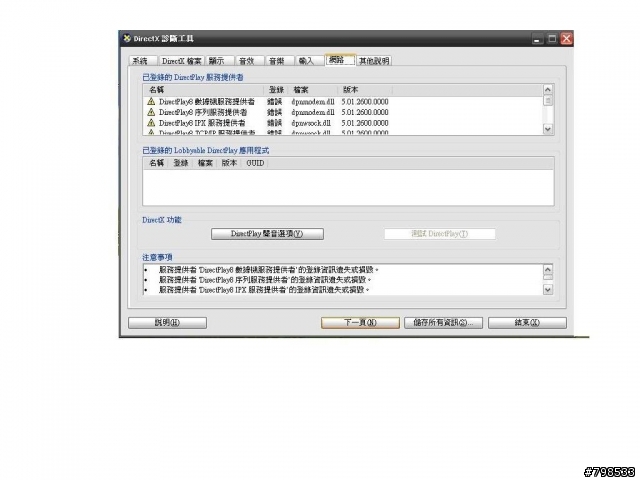The image size is (640, 480).
Task: Sort providers by 名稱 column header
Action: (x=203, y=90)
